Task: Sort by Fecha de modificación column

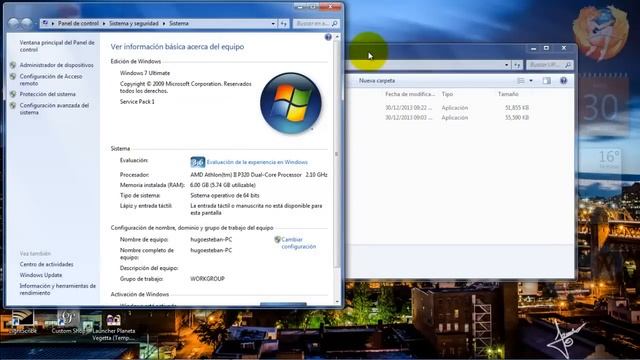Action: pos(410,94)
